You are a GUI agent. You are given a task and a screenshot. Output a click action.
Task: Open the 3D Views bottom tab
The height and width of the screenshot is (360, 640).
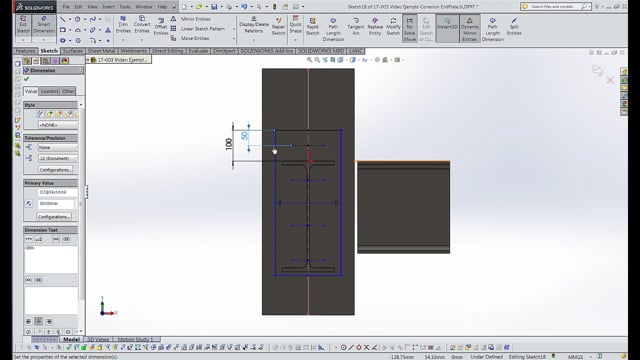(98, 340)
